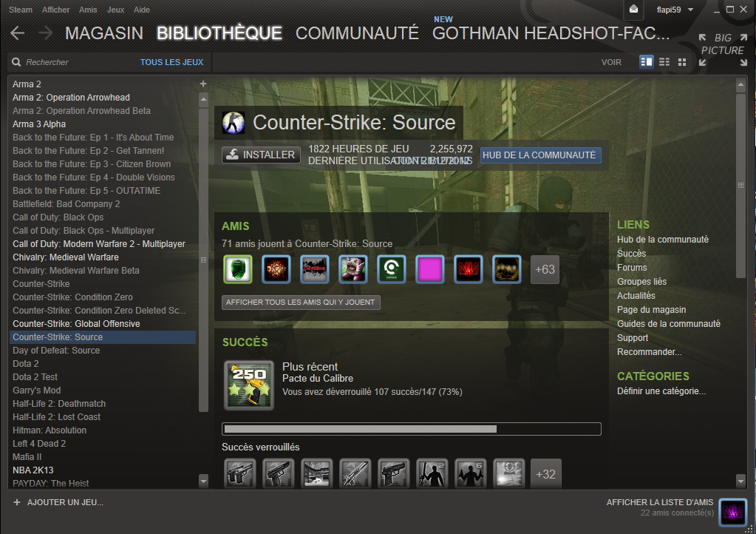Click the pink friend avatar
Viewport: 756px width, 534px height.
click(x=429, y=269)
